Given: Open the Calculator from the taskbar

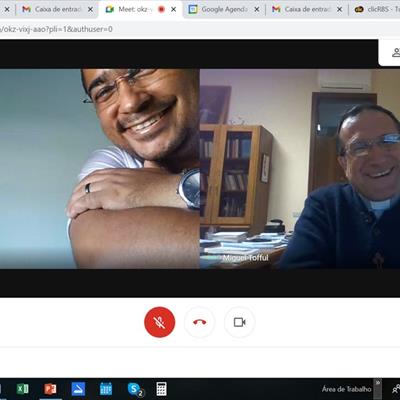Looking at the screenshot, I should 161,389.
